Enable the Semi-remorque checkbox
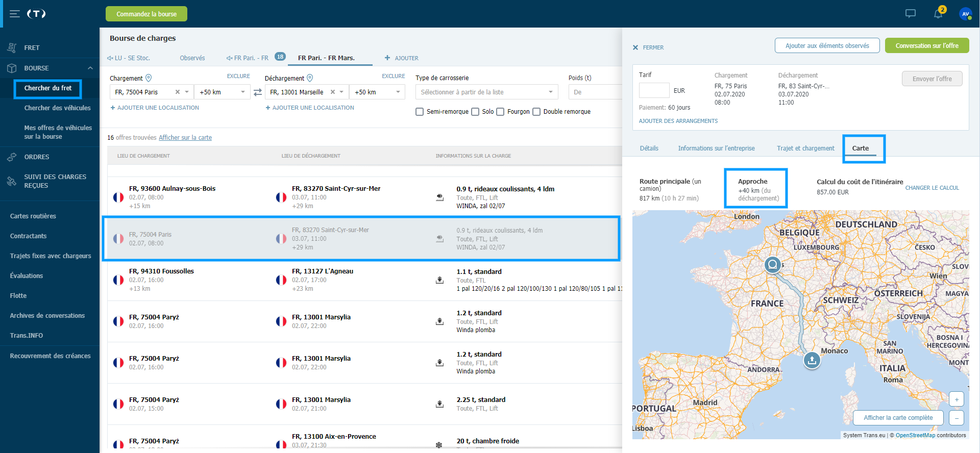This screenshot has width=980, height=453. click(x=420, y=112)
